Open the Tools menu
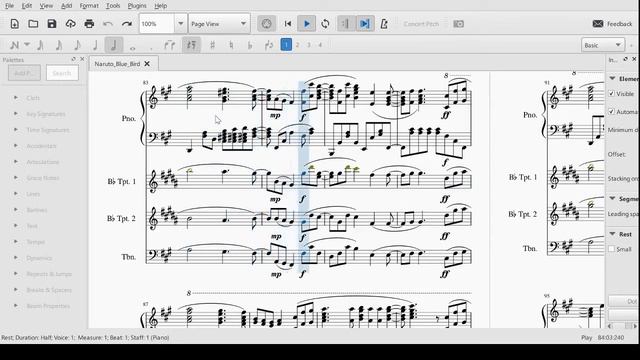Image resolution: width=640 pixels, height=360 pixels. 113,6
